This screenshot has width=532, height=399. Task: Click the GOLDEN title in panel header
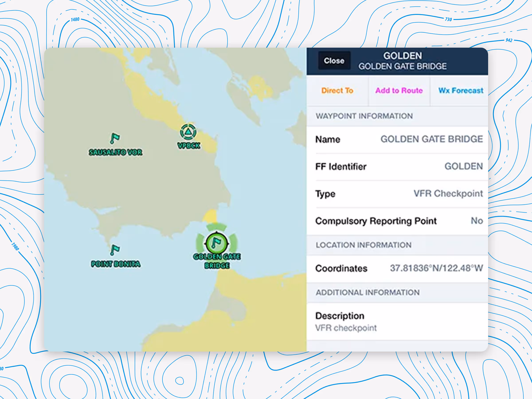402,56
